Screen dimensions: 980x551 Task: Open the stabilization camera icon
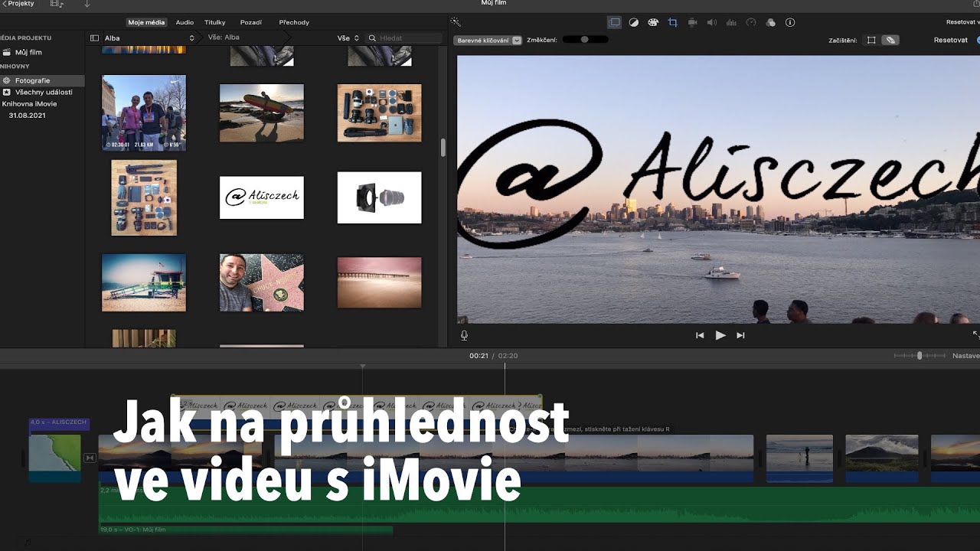tap(692, 22)
